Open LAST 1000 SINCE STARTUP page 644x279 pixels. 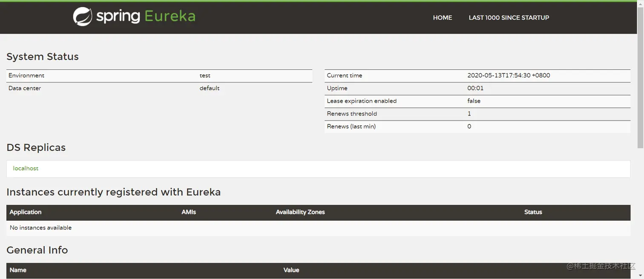pyautogui.click(x=509, y=17)
